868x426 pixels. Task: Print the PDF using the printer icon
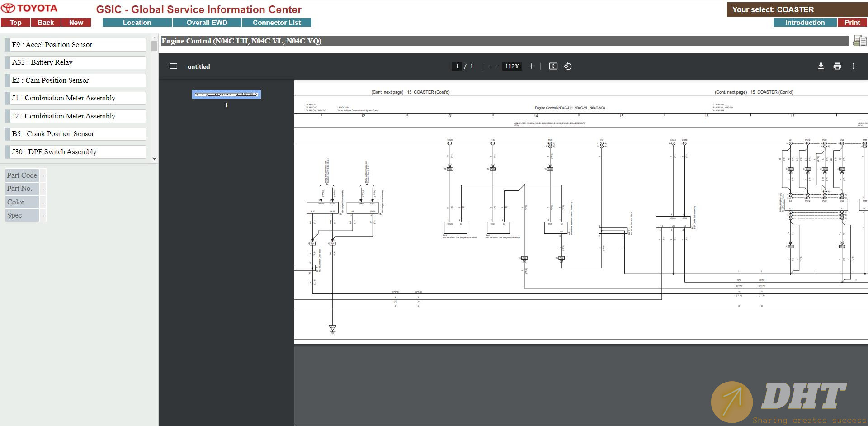[837, 66]
